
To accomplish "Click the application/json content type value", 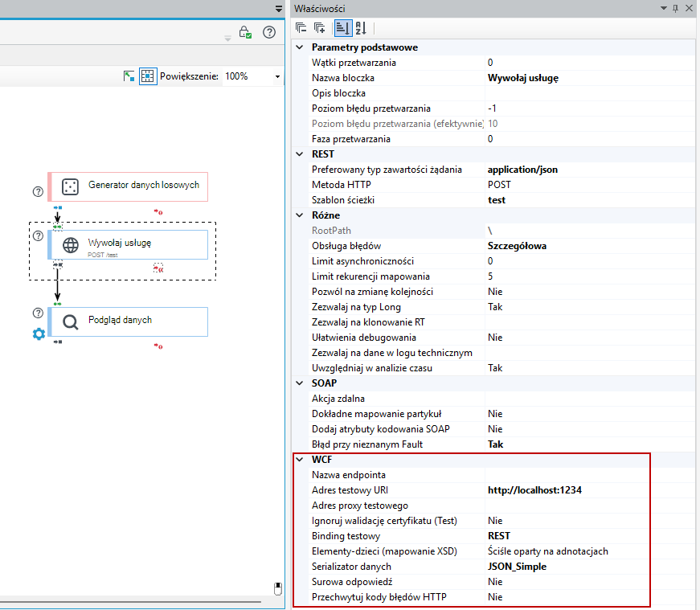I will click(x=522, y=170).
